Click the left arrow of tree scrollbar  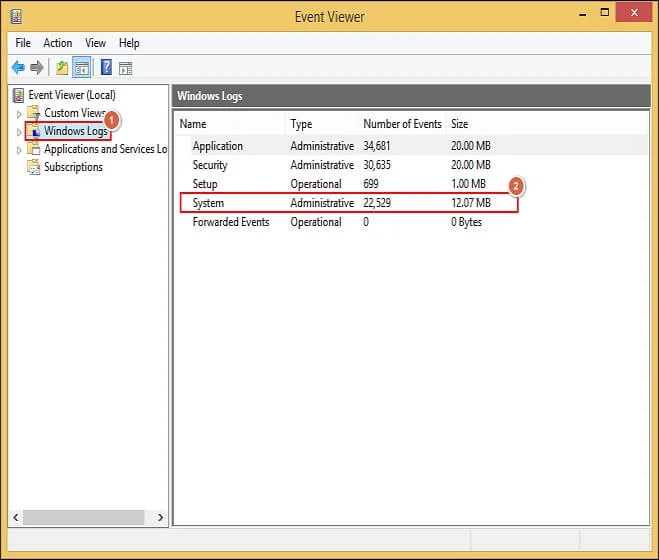tap(16, 517)
